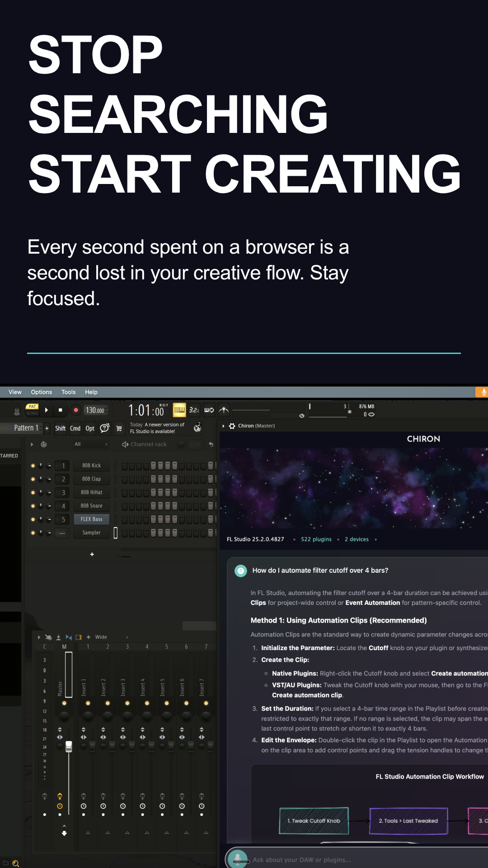Open the shop cart icon

coord(119,428)
